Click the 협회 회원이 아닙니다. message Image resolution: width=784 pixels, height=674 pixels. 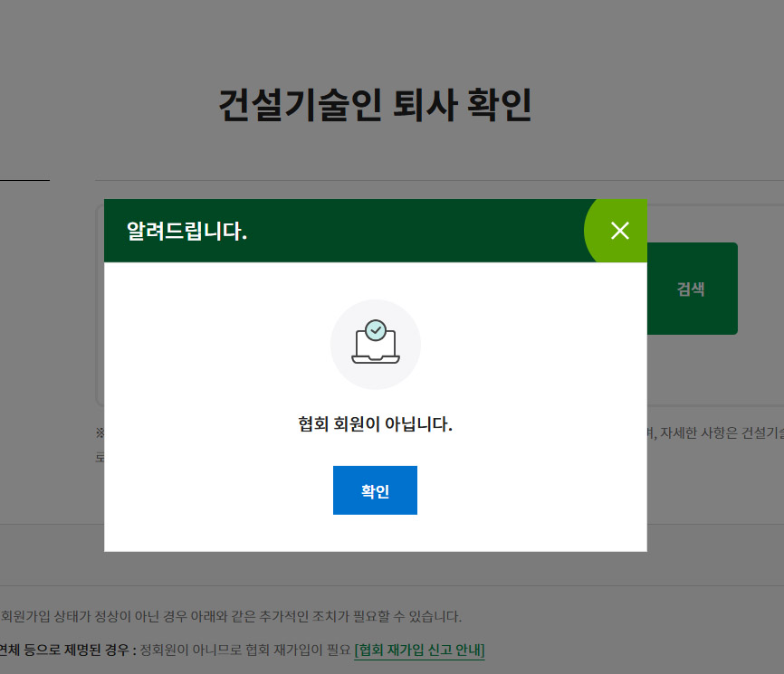(x=375, y=424)
